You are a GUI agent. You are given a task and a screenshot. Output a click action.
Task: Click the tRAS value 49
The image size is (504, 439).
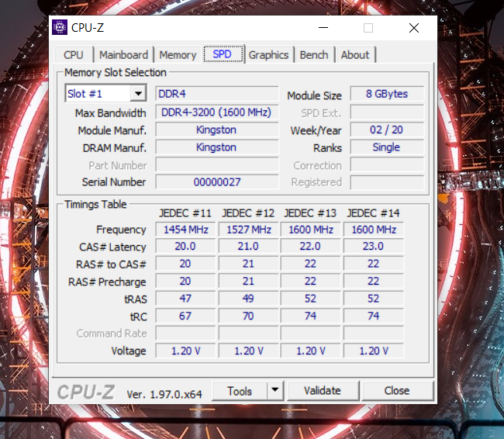pyautogui.click(x=248, y=299)
